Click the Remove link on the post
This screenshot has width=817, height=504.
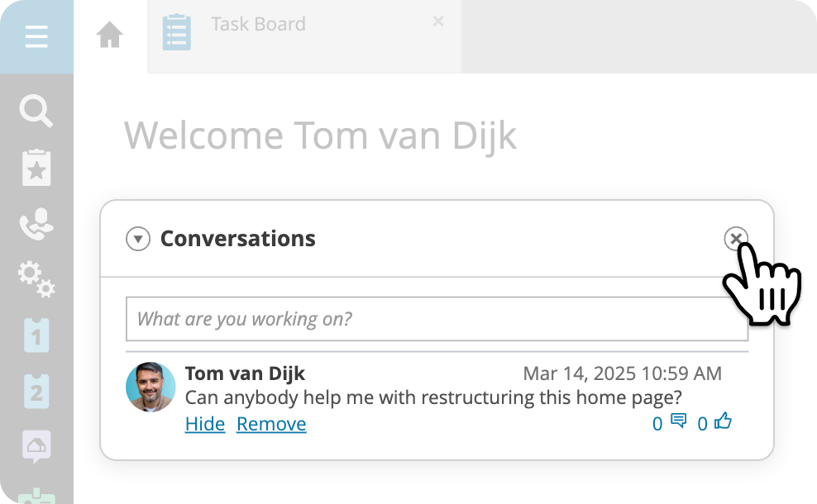[x=271, y=424]
